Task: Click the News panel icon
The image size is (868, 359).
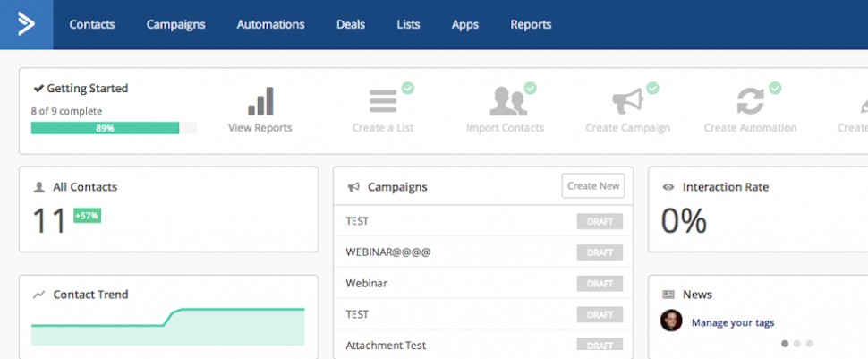Action: pyautogui.click(x=668, y=295)
